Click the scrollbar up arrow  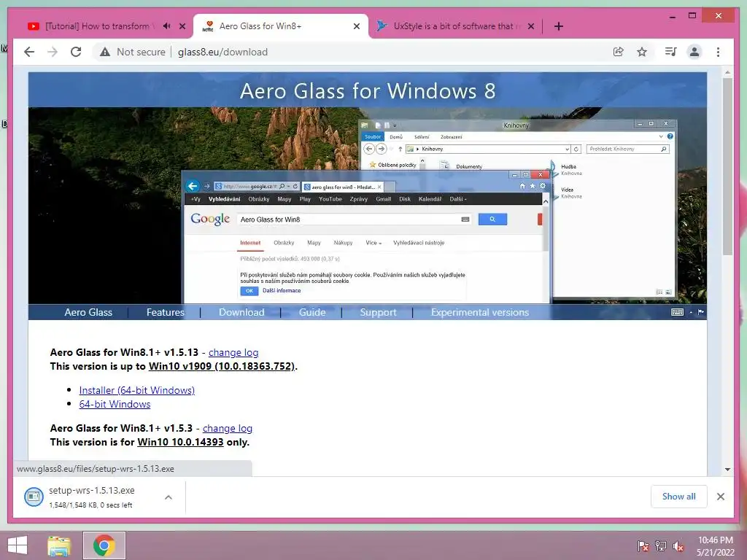pyautogui.click(x=727, y=73)
